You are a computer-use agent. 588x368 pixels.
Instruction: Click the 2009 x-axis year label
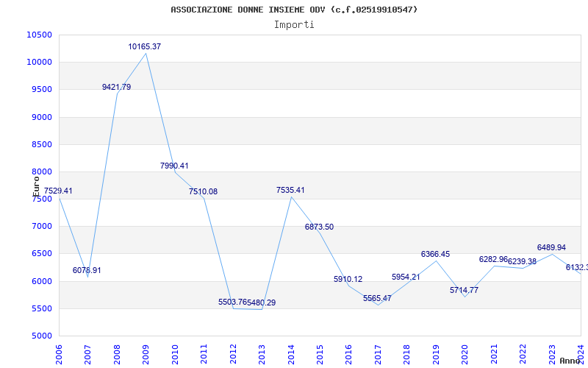pos(146,354)
